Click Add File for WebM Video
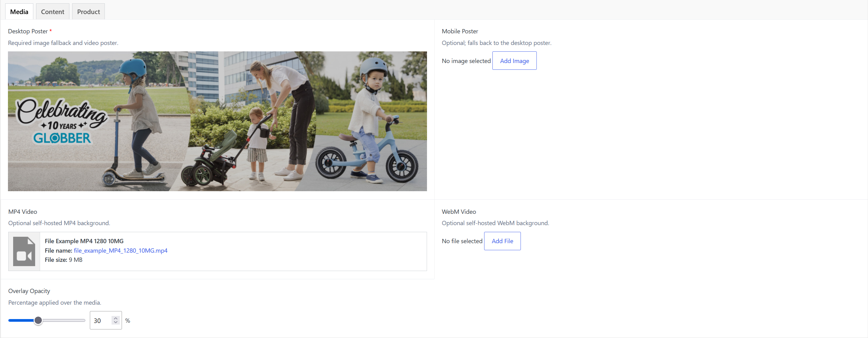The image size is (868, 338). click(502, 241)
